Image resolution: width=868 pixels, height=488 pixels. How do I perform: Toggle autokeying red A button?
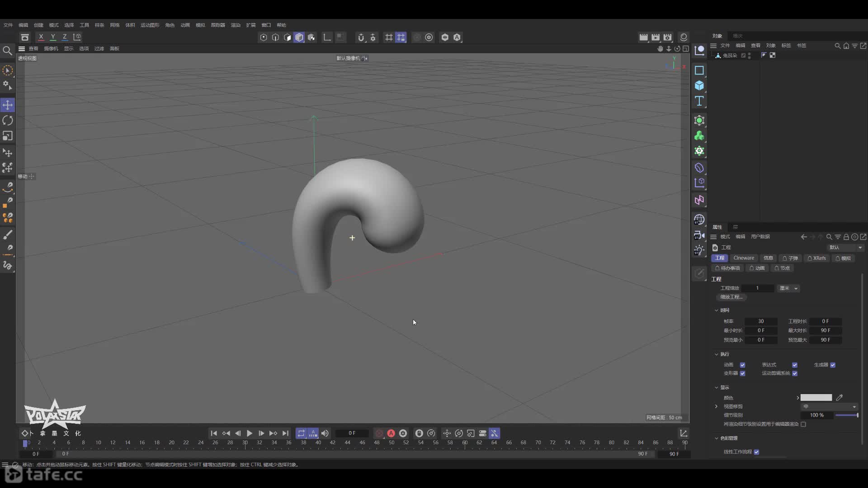[391, 433]
